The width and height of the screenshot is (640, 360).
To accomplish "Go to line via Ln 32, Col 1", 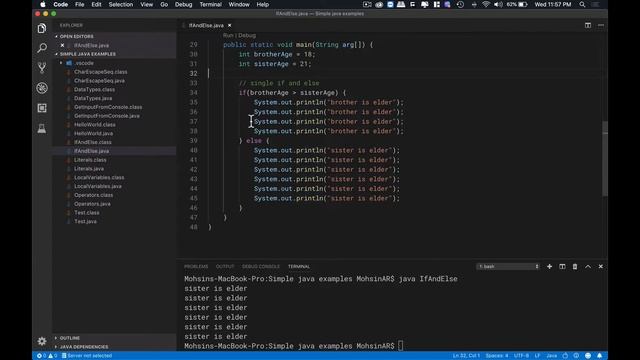I will pos(466,356).
